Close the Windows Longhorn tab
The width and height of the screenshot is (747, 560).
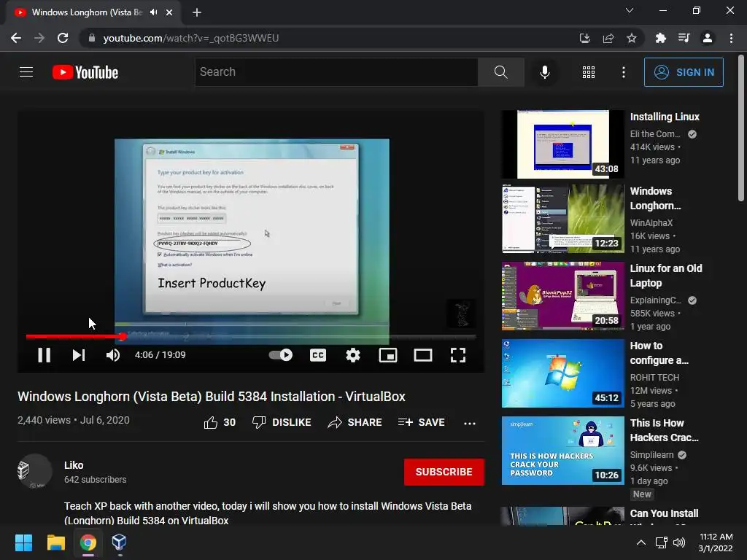click(x=169, y=12)
